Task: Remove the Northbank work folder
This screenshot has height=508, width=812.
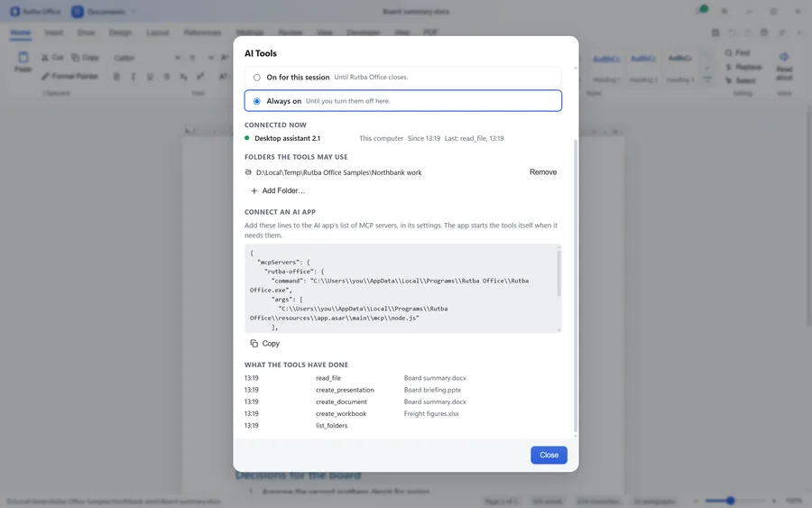Action: tap(543, 172)
